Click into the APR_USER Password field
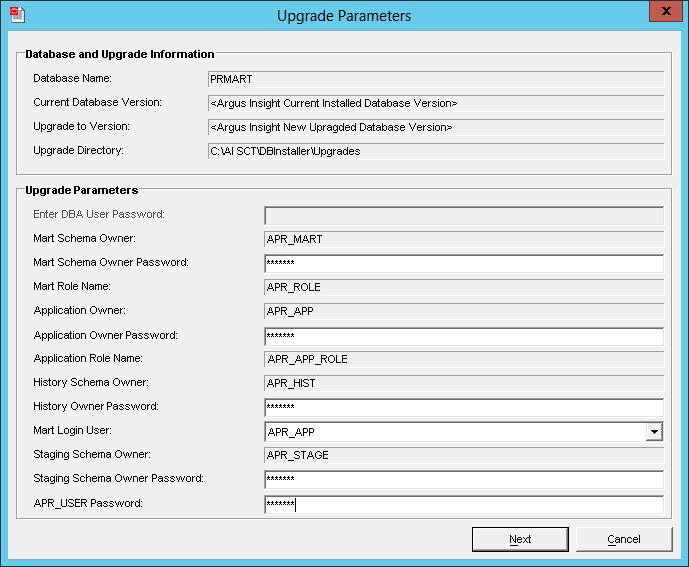The image size is (689, 567). pyautogui.click(x=464, y=504)
